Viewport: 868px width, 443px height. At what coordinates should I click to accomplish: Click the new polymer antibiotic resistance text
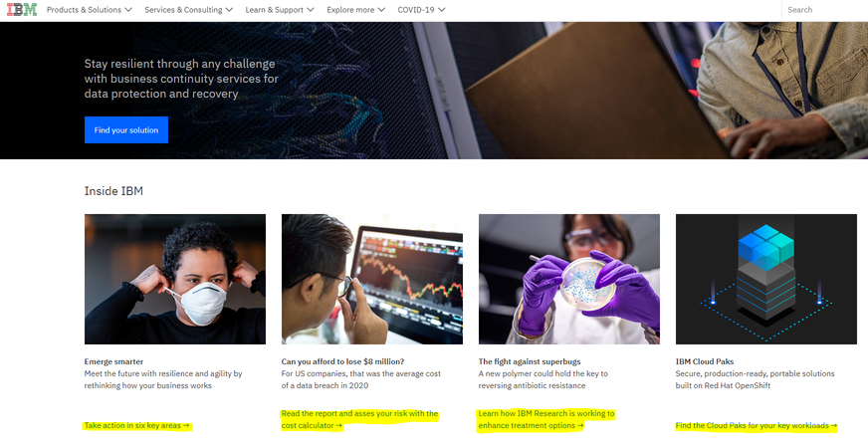(x=543, y=379)
